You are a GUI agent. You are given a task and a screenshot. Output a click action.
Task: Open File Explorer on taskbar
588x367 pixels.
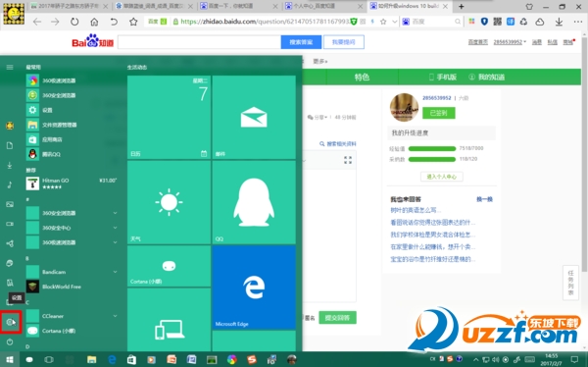click(x=91, y=359)
